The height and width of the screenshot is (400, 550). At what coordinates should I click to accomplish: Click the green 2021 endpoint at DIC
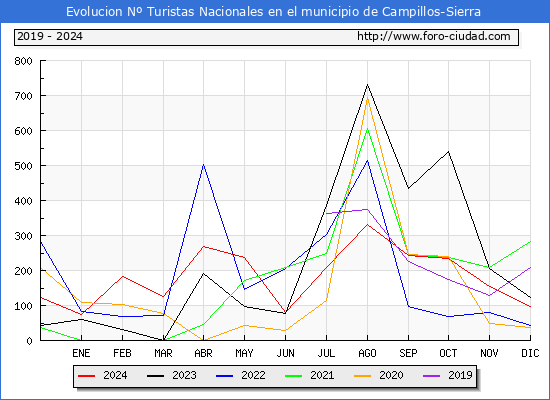530,241
